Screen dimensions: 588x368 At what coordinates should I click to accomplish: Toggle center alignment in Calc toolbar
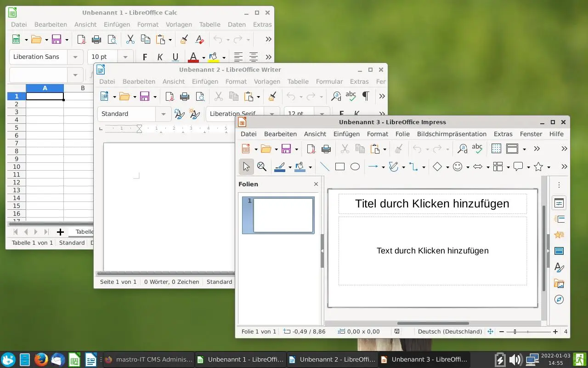click(x=253, y=57)
